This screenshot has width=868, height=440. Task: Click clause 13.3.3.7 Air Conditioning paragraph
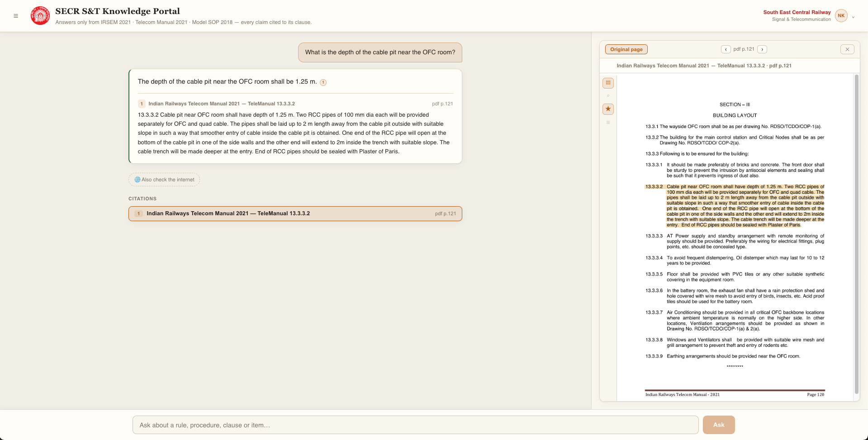click(735, 321)
